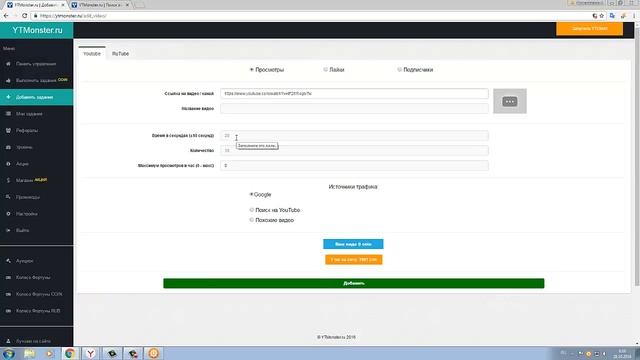Switch to the first YTMonster browser tab

coord(35,5)
